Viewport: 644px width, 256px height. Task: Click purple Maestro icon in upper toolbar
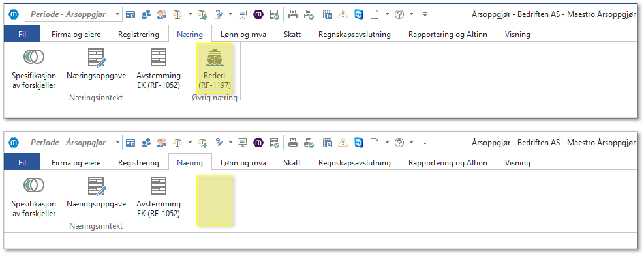(258, 15)
